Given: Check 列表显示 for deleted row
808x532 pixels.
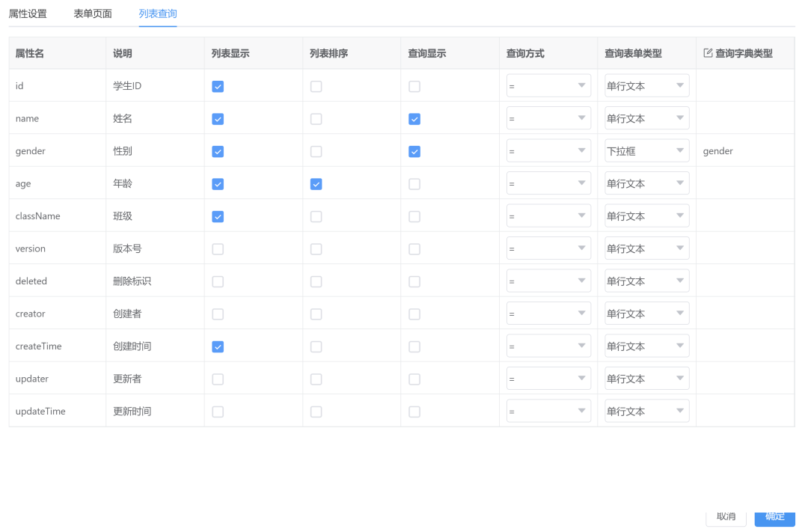Looking at the screenshot, I should click(218, 282).
